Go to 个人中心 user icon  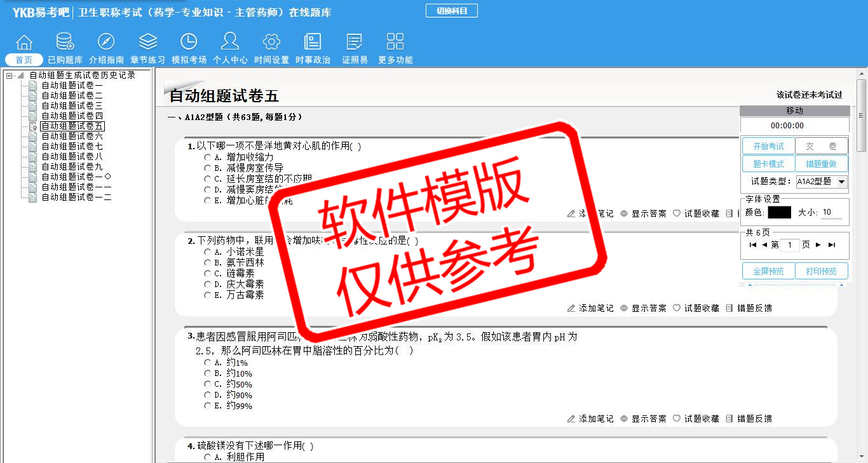point(230,43)
